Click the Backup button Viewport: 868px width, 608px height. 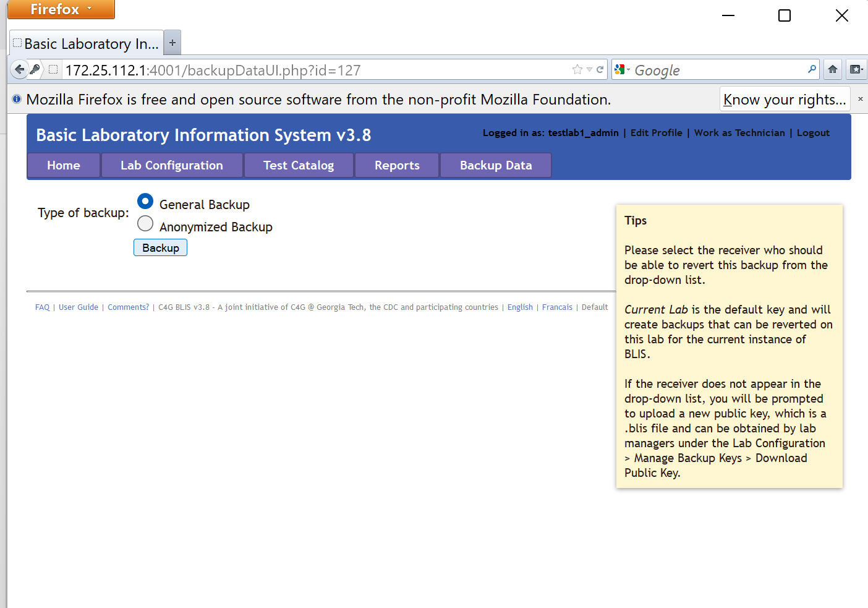coord(161,247)
